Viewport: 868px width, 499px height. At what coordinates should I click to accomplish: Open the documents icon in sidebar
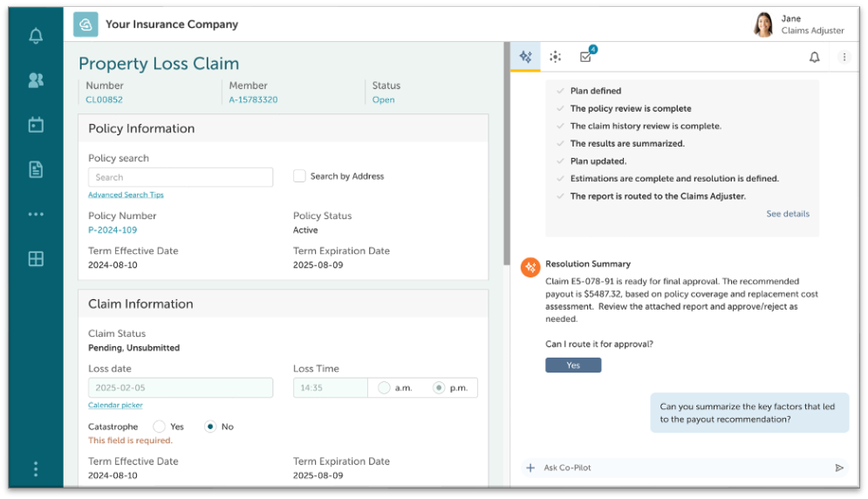(36, 169)
